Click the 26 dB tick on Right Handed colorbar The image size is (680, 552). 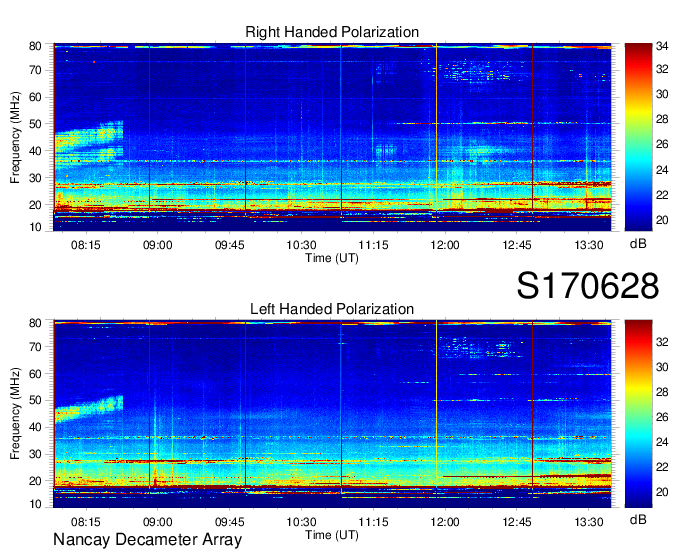[x=662, y=144]
